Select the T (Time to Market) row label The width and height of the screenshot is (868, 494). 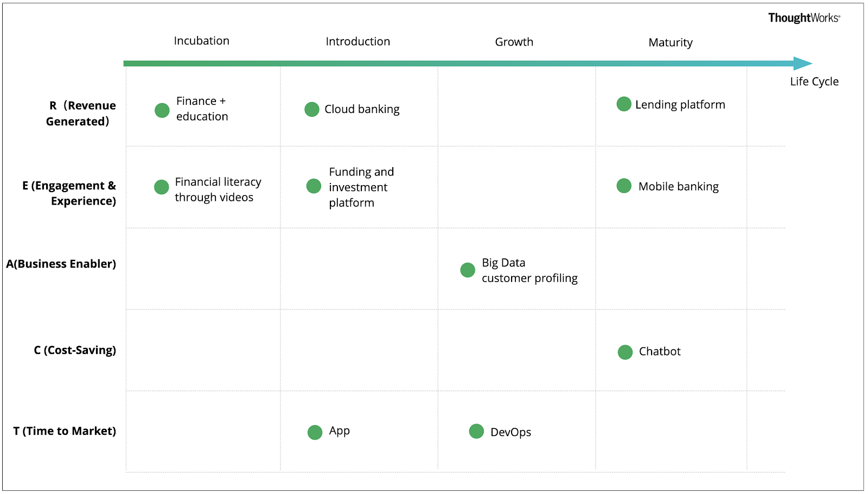coord(65,431)
